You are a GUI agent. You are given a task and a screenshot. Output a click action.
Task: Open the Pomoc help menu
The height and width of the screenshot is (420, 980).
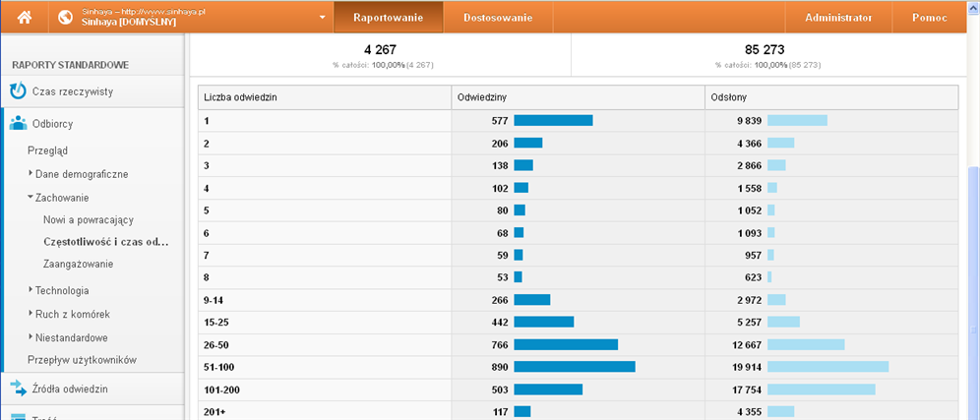tap(930, 18)
